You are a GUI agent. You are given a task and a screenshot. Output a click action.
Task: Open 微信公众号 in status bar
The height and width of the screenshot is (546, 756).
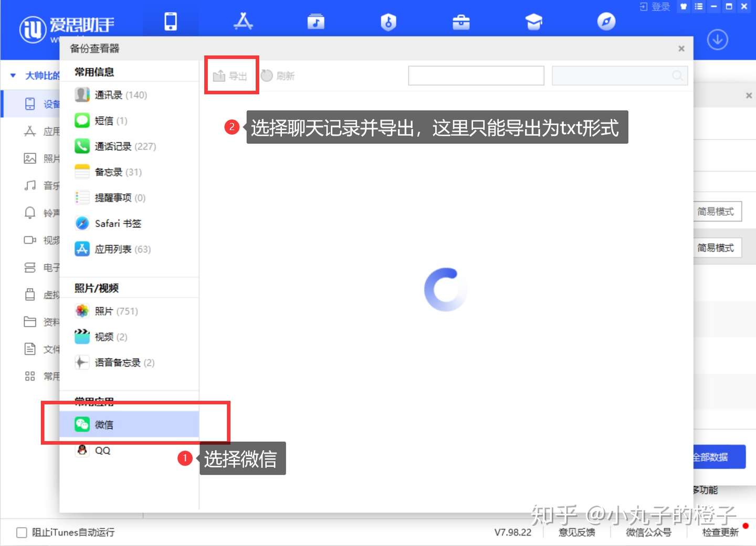[648, 532]
